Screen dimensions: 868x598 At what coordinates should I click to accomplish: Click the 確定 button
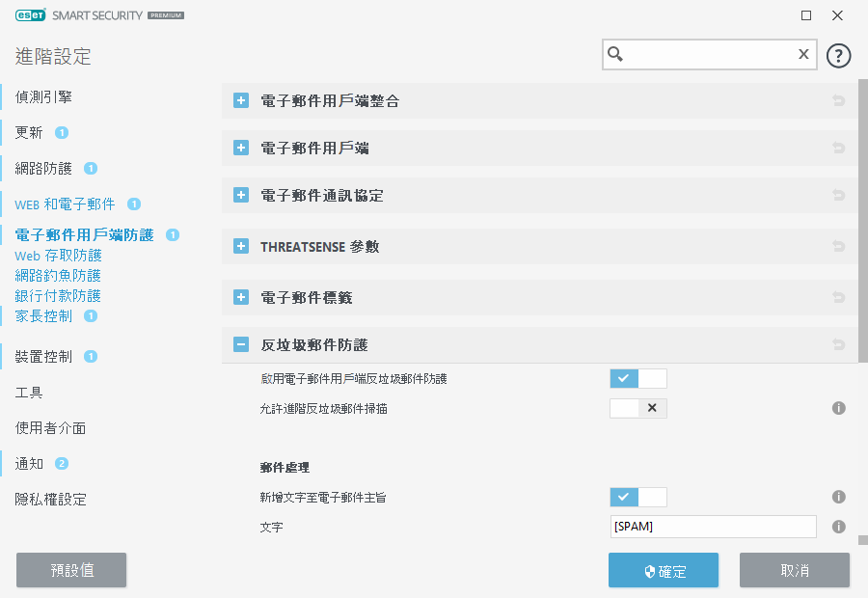coord(663,570)
